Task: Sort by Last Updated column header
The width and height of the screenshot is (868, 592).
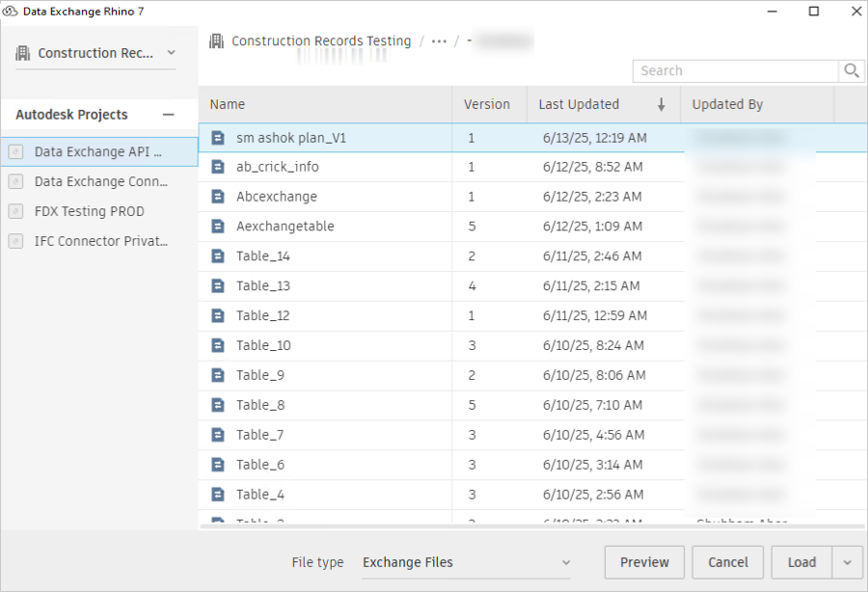Action: [x=604, y=104]
